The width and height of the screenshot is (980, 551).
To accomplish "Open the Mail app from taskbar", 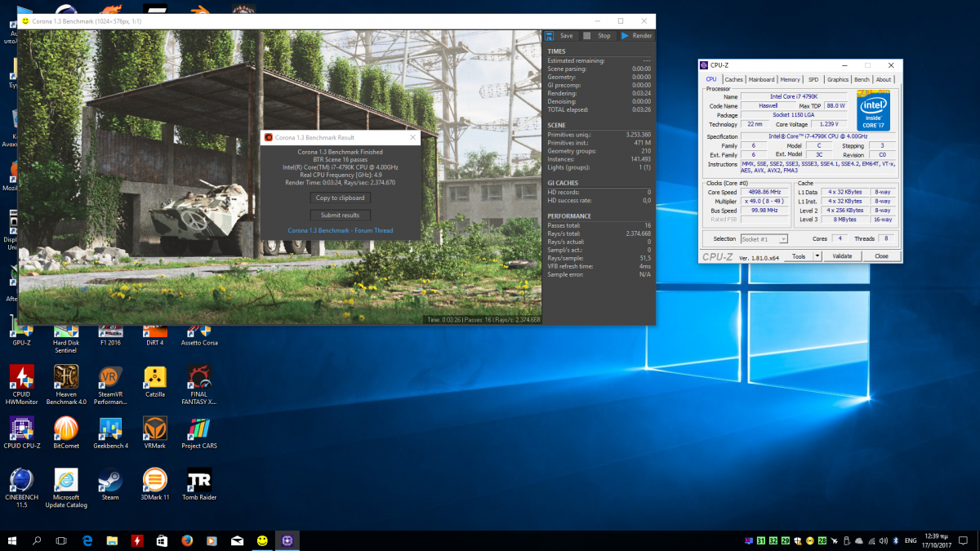I will (237, 540).
